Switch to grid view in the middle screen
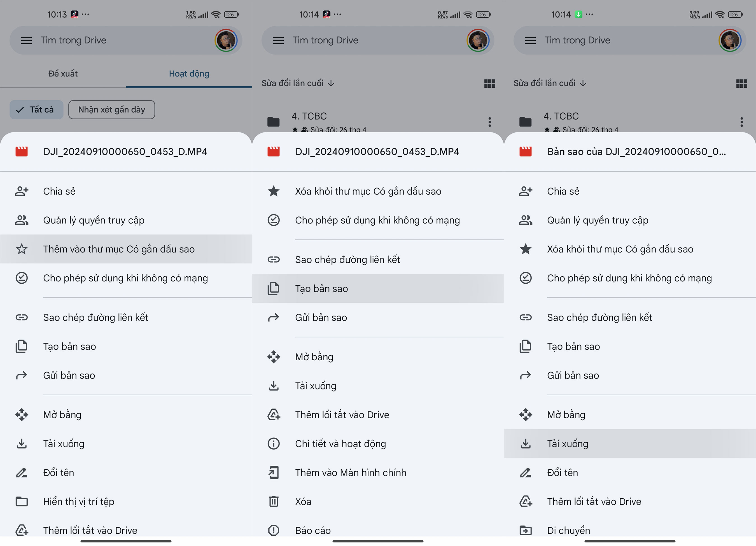Screen dimensions: 756x546 coord(489,83)
